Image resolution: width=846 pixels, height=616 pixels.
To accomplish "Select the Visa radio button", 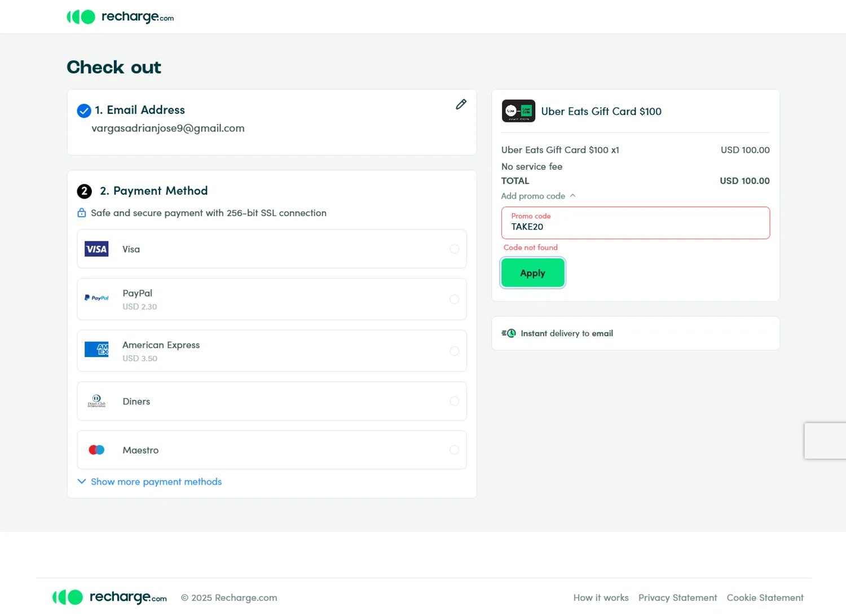I will coord(454,249).
